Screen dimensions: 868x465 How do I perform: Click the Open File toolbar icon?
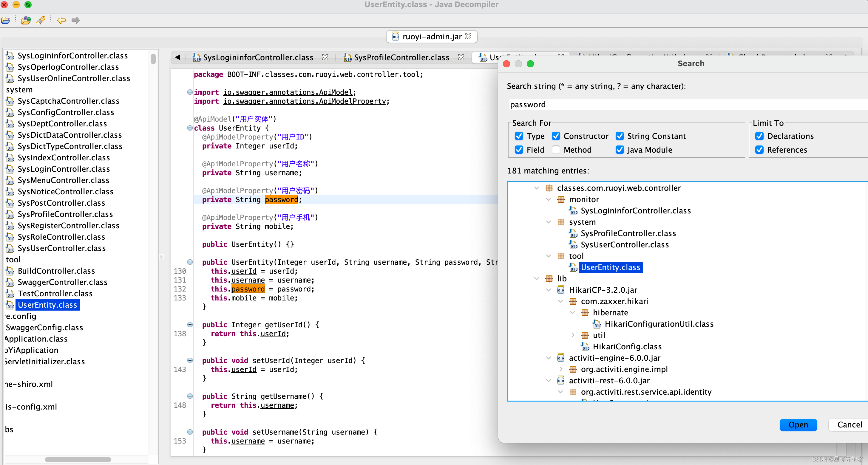(x=5, y=20)
